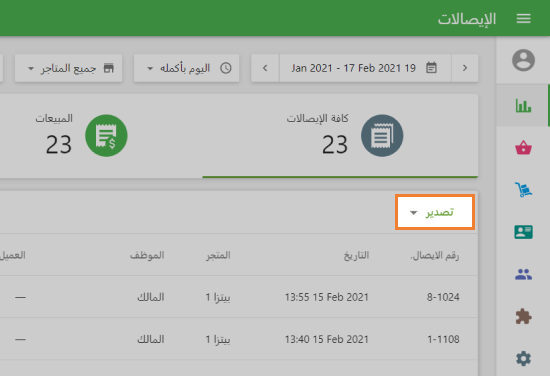Click the الإيصالات page title
Image resolution: width=550 pixels, height=376 pixels.
tap(467, 19)
